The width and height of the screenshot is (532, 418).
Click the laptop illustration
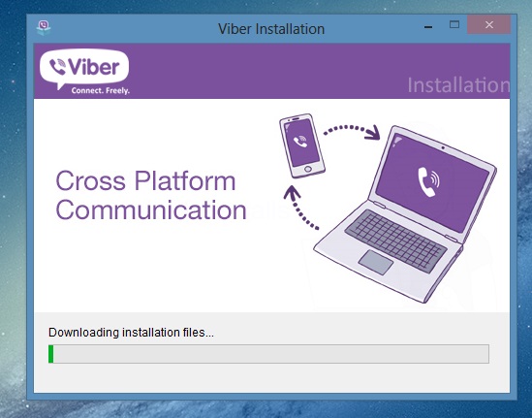click(405, 214)
